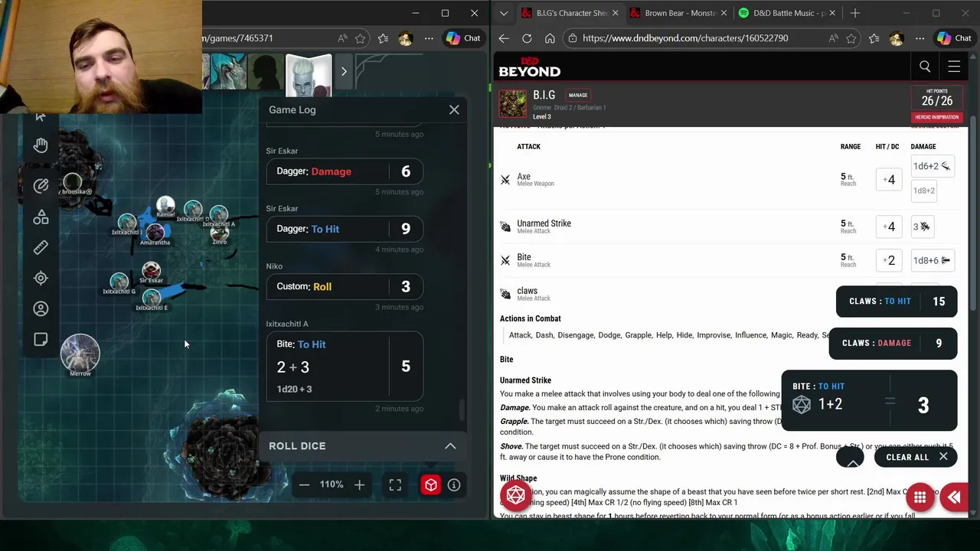The height and width of the screenshot is (551, 980).
Task: Open Copilot Chat in right browser
Action: click(954, 38)
